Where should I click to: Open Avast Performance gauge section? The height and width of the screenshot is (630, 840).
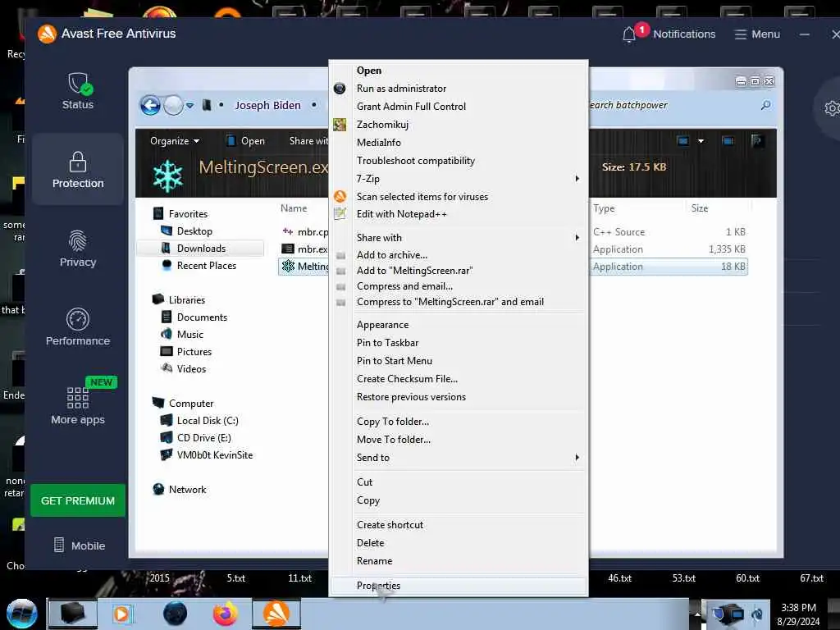tap(78, 326)
